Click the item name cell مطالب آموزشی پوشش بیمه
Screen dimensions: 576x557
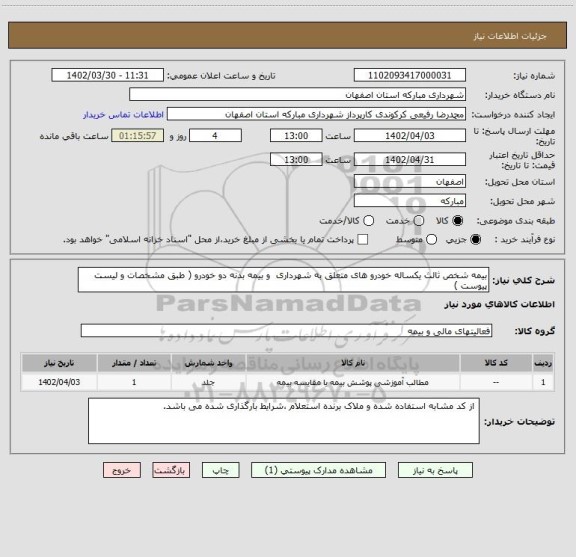coord(353,382)
